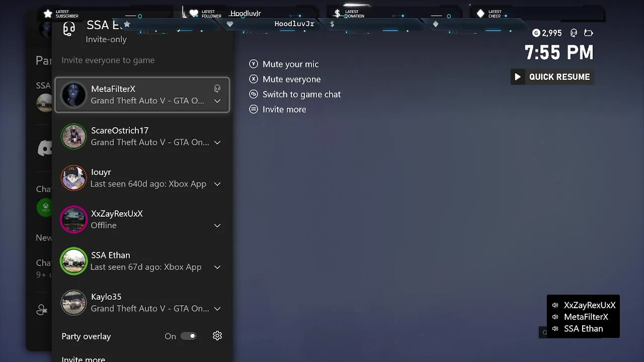
Task: Click the Invite-only party label
Action: pos(106,40)
